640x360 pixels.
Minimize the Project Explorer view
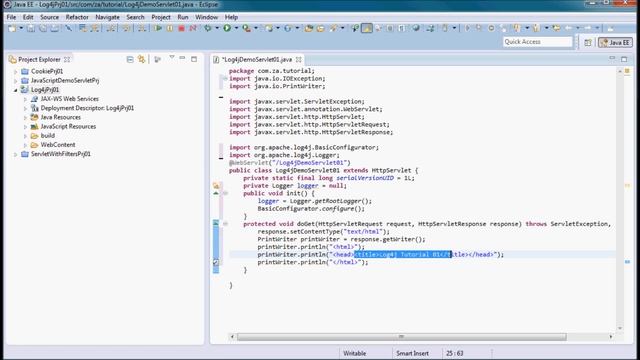182,58
